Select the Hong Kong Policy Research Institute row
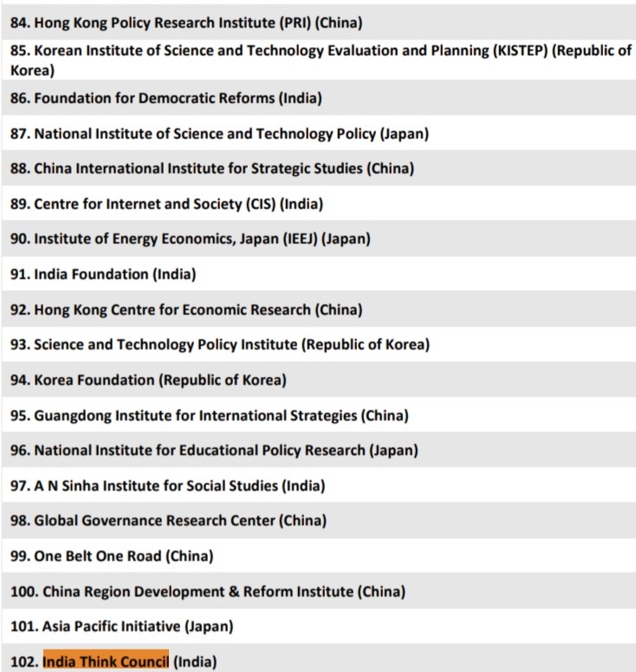This screenshot has width=636, height=672. coord(186,23)
